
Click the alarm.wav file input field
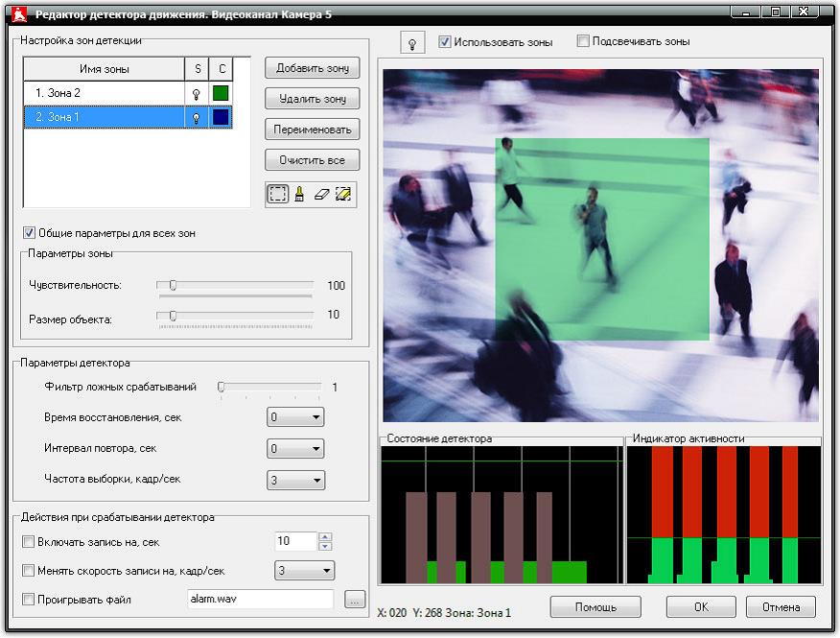pyautogui.click(x=261, y=599)
